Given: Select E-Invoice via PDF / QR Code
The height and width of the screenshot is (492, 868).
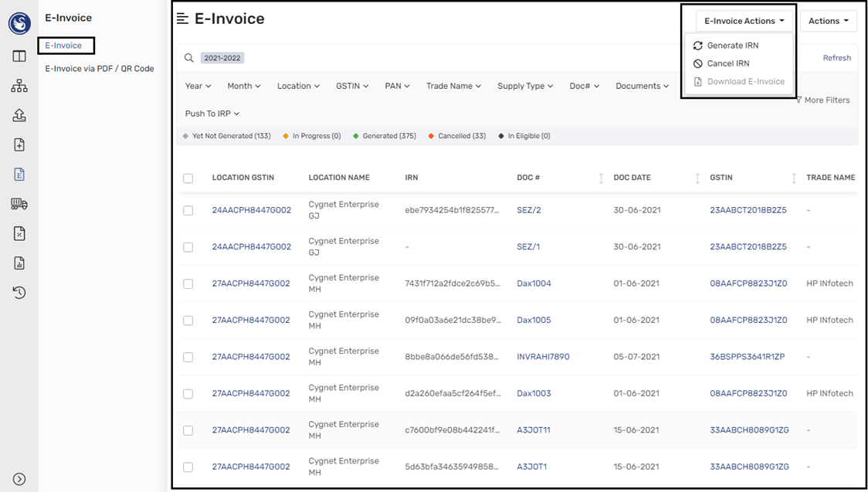Looking at the screenshot, I should point(100,69).
